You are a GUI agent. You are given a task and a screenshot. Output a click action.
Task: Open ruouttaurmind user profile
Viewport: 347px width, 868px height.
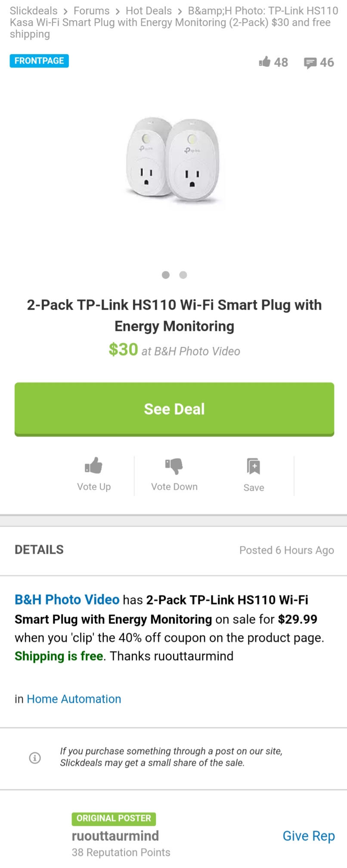coord(115,836)
